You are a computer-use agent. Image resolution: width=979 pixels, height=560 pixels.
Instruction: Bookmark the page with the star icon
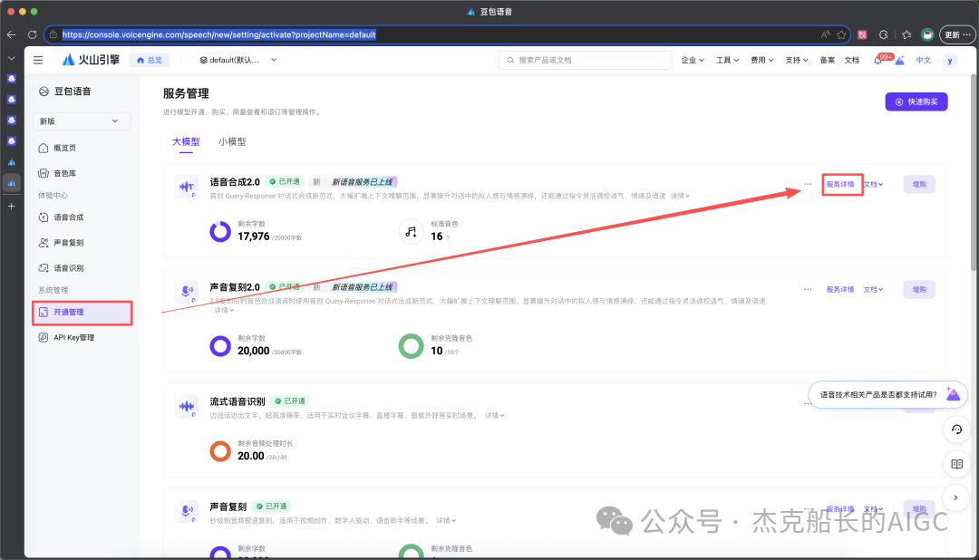click(x=841, y=35)
